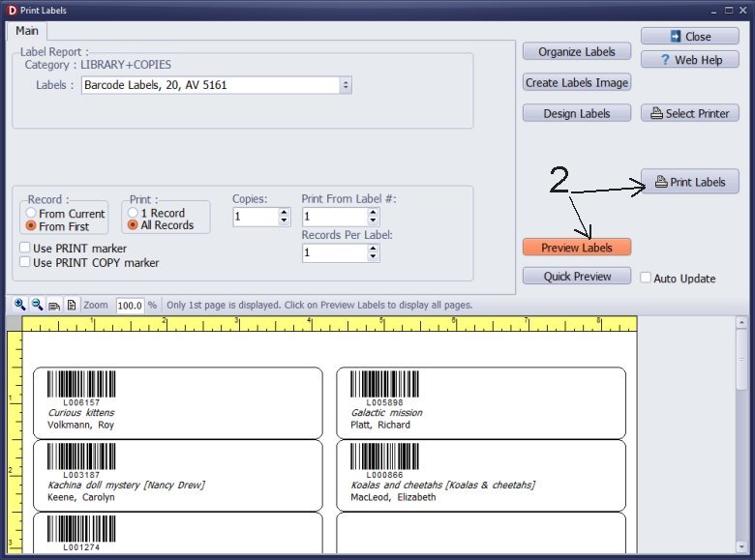
Task: Click the Zoom percentage field
Action: tap(130, 306)
